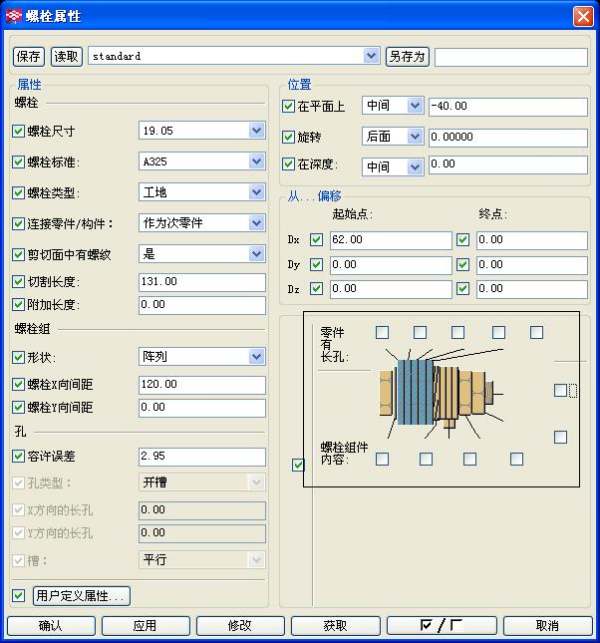Toggle the 螺栓尺寸 checkbox

coord(18,131)
